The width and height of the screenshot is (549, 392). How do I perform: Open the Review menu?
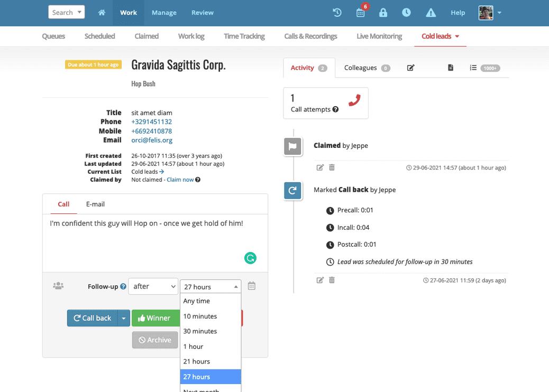pyautogui.click(x=203, y=13)
